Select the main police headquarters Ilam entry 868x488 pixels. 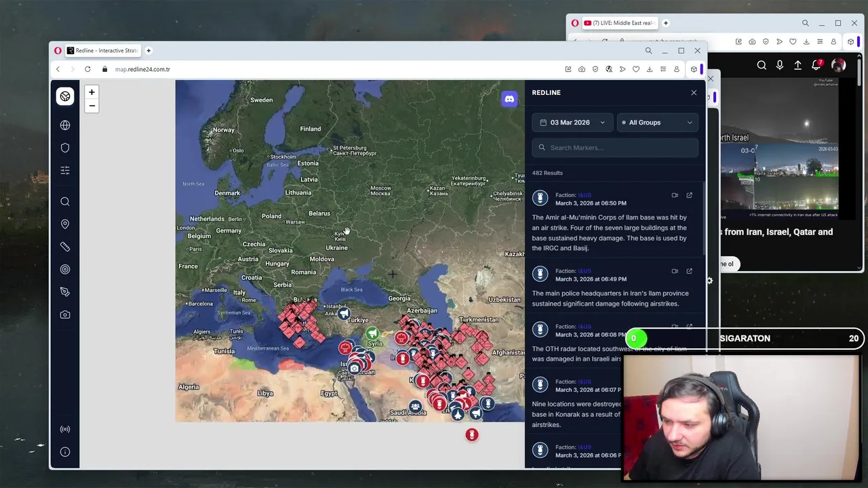[610, 298]
